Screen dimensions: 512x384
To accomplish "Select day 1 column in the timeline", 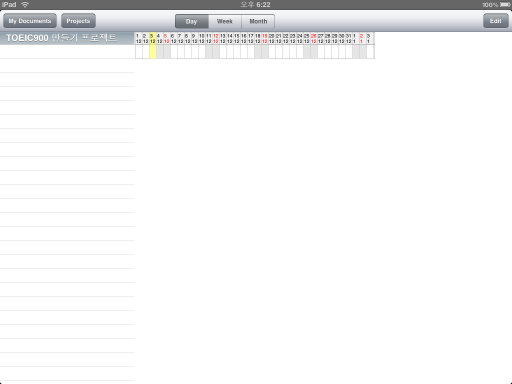I will (x=139, y=45).
